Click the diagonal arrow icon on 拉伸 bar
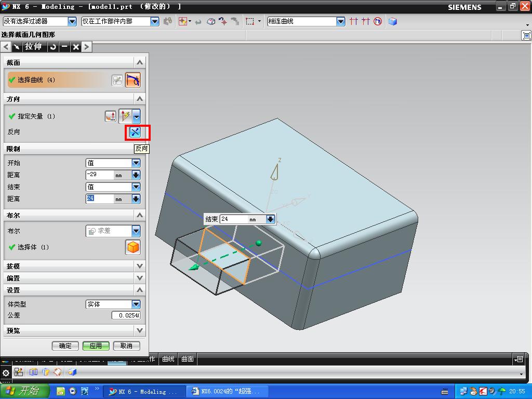The height and width of the screenshot is (399, 532). click(x=17, y=47)
